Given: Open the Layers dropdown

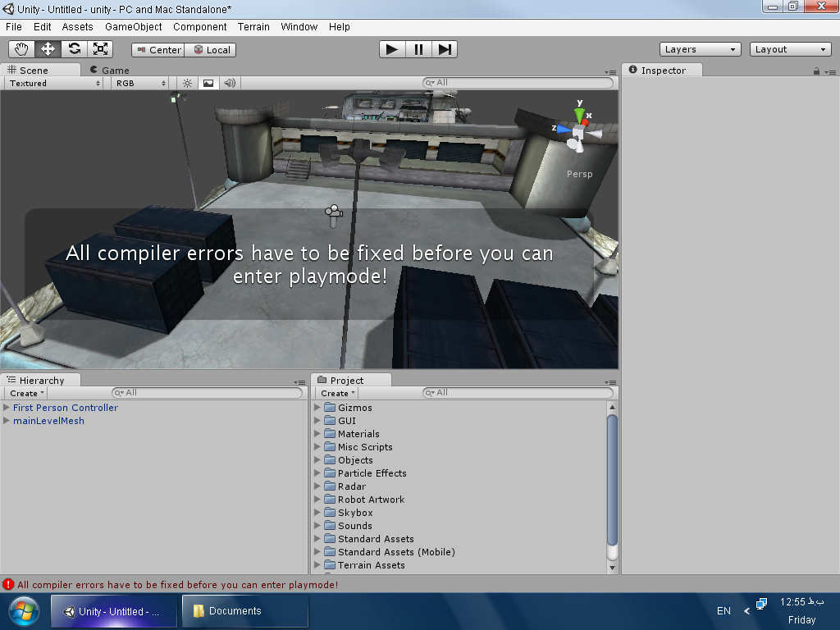Looking at the screenshot, I should tap(700, 49).
